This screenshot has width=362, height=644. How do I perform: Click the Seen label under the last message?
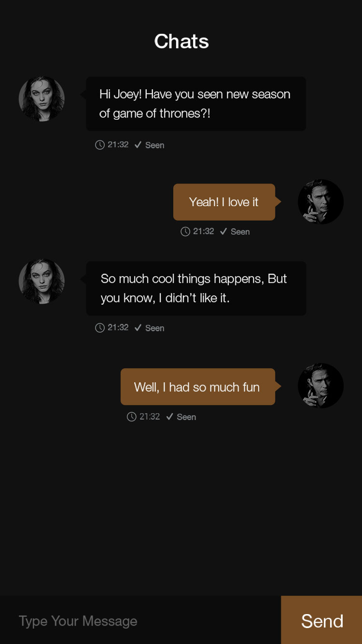pos(186,417)
